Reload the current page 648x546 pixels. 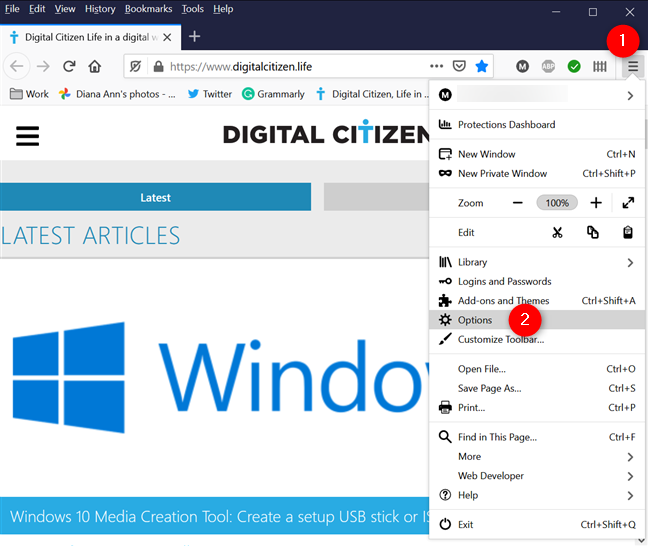tap(69, 66)
